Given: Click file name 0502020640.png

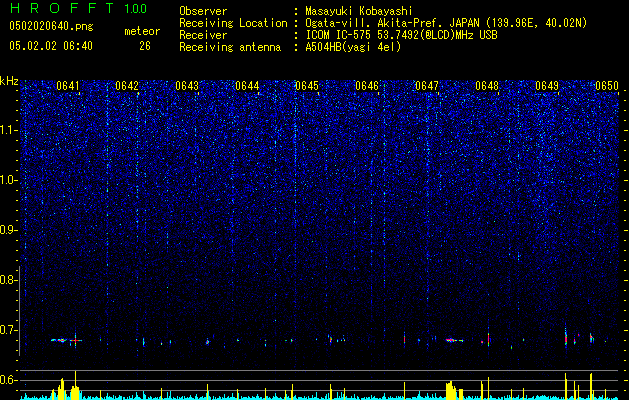Looking at the screenshot, I should [51, 27].
